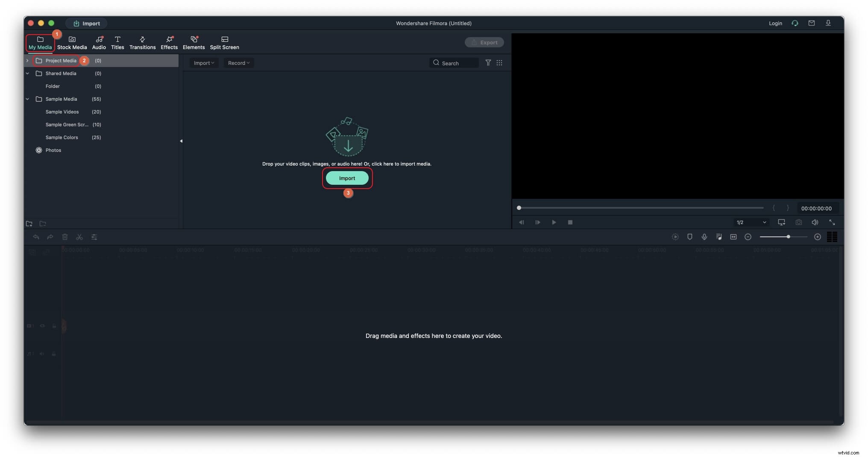Toggle fullscreen preview with expand arrows icon
868x457 pixels.
click(832, 222)
